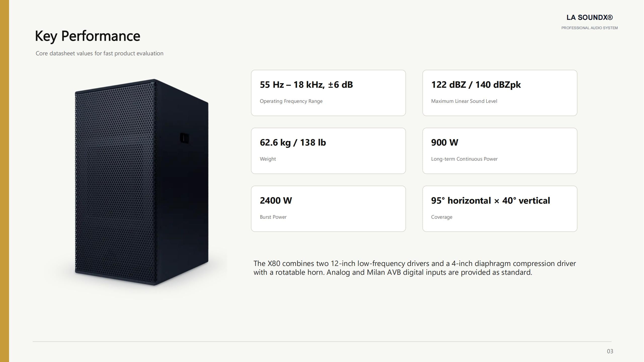Click the Core datasheet values subtitle

coord(99,53)
